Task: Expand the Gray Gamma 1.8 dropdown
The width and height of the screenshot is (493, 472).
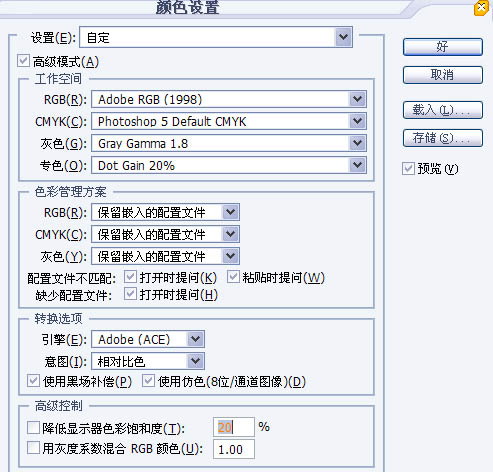Action: pyautogui.click(x=229, y=143)
